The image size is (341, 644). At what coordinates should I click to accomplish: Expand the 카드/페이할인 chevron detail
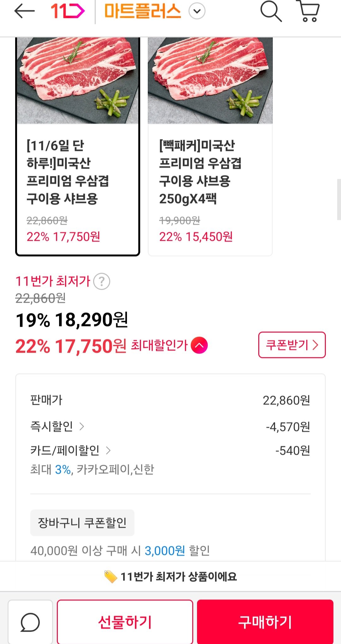(x=108, y=450)
